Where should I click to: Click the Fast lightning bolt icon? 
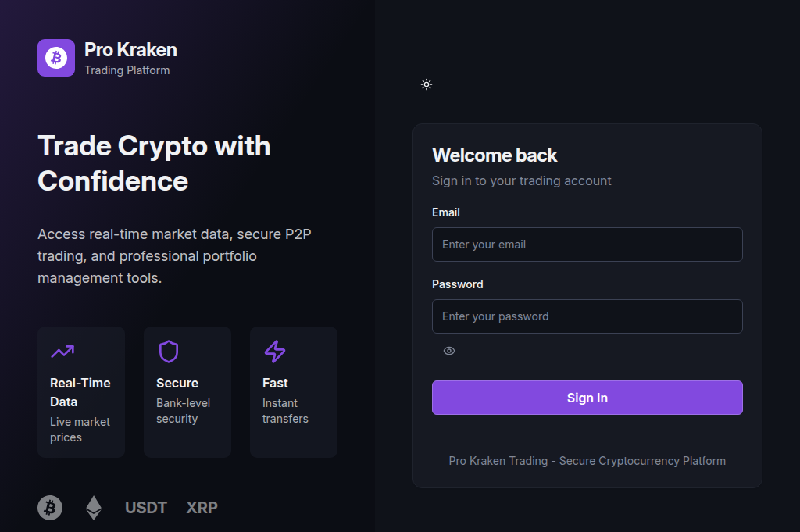point(274,352)
